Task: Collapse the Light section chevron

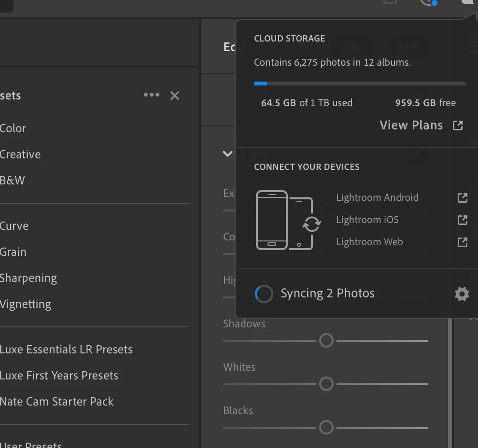Action: click(x=227, y=154)
